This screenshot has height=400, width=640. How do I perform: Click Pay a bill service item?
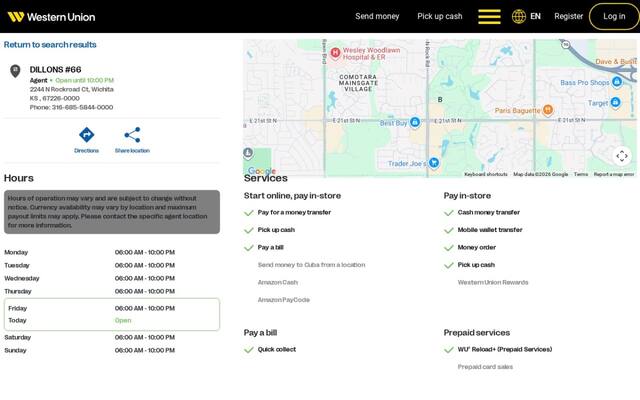pos(271,247)
